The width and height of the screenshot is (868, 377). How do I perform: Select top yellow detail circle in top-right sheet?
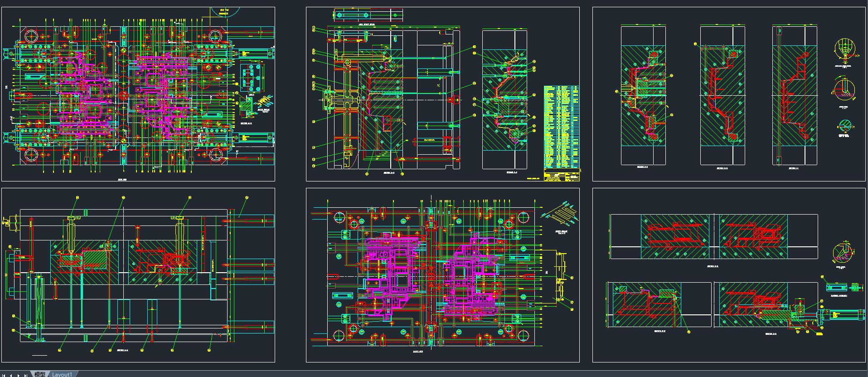844,48
